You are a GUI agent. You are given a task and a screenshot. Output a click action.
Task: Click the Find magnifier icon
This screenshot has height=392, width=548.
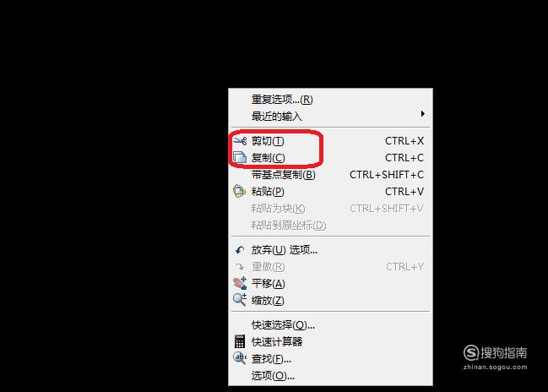[x=240, y=357]
